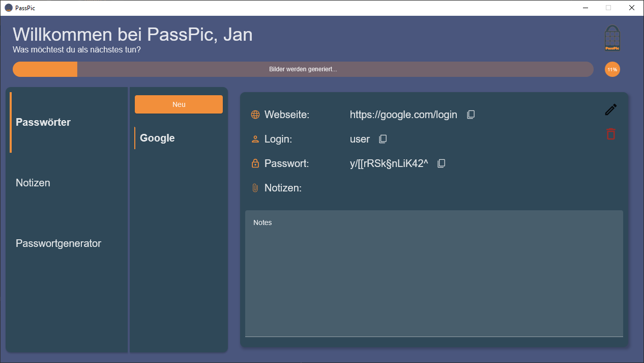Click the username value 'user'
The width and height of the screenshot is (644, 363).
(360, 139)
